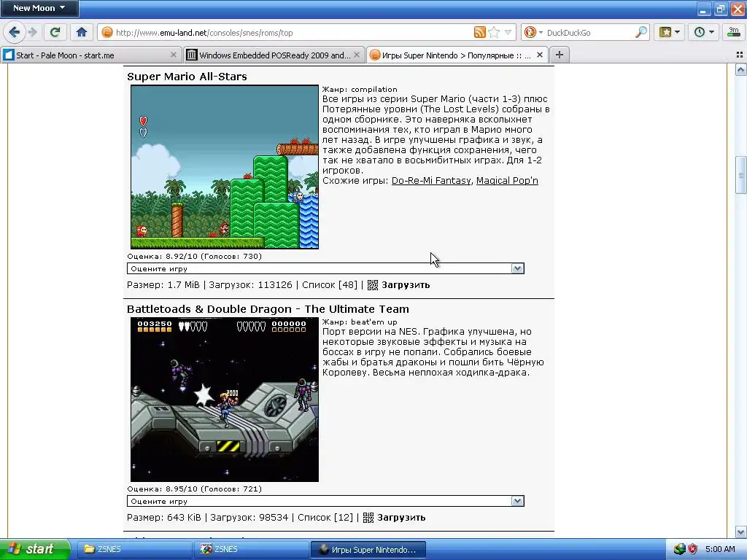Image resolution: width=747 pixels, height=560 pixels.
Task: Open the Magical Pop'n link
Action: tap(507, 181)
